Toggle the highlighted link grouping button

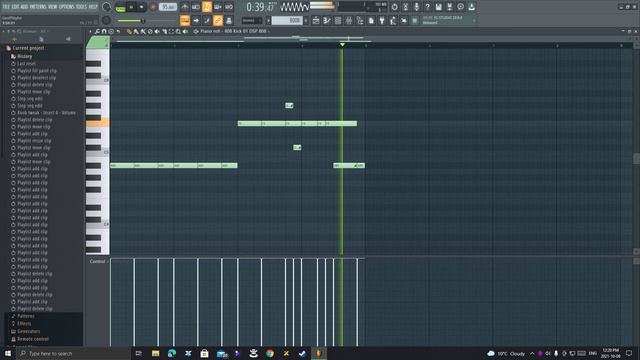tap(218, 20)
